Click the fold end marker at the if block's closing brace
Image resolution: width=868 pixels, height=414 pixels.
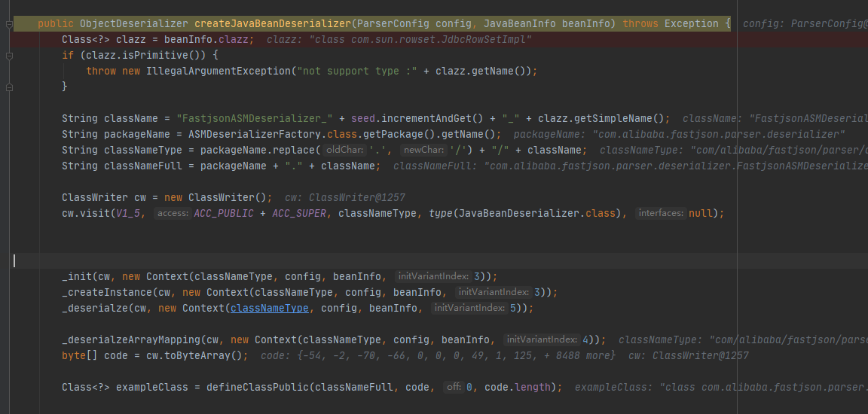(9, 87)
